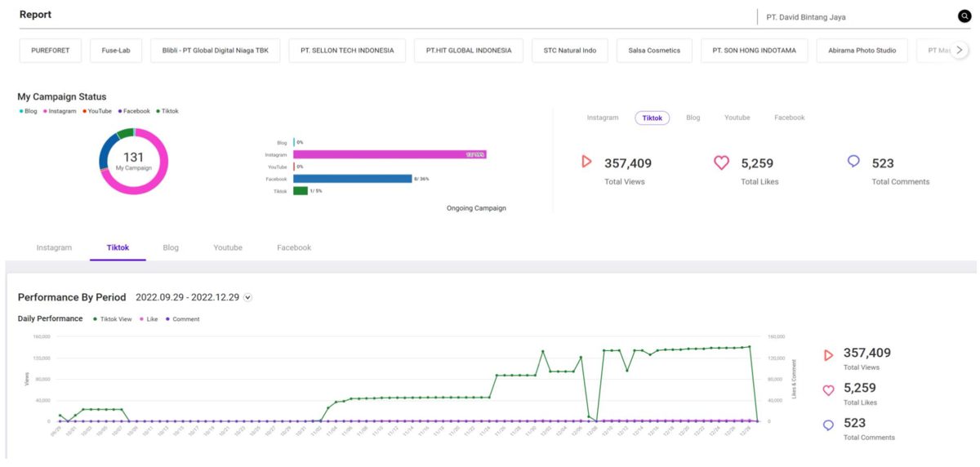Click the 5,259 value in campaign summary
980x467 pixels.
[x=757, y=163]
